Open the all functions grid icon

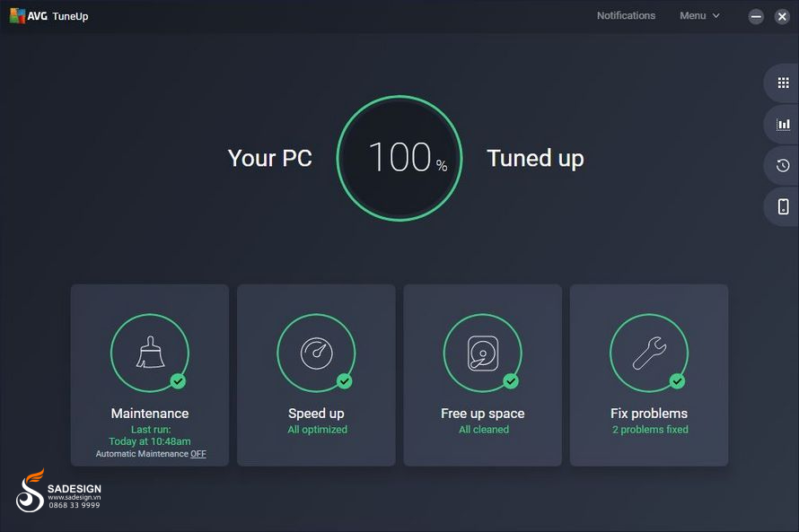point(783,83)
